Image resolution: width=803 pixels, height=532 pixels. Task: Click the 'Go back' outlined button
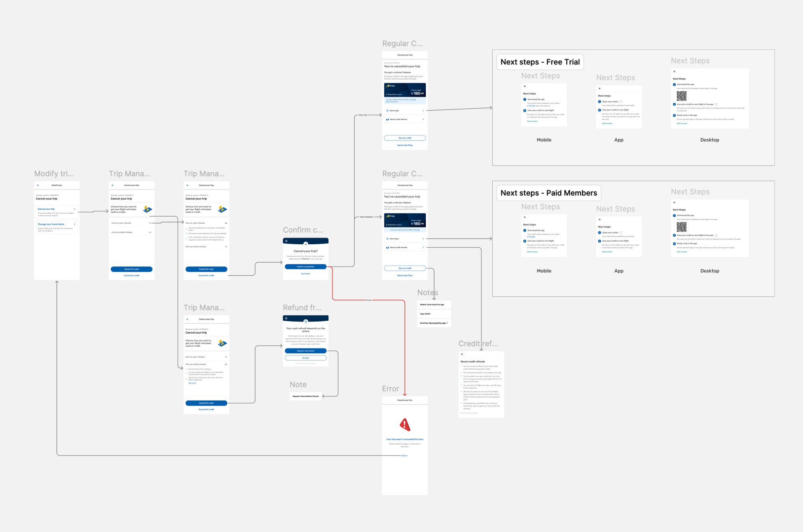click(306, 358)
